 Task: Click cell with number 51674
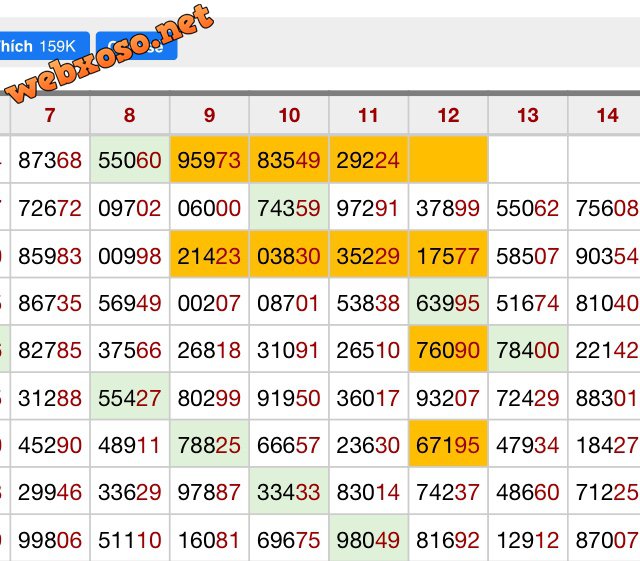point(528,303)
